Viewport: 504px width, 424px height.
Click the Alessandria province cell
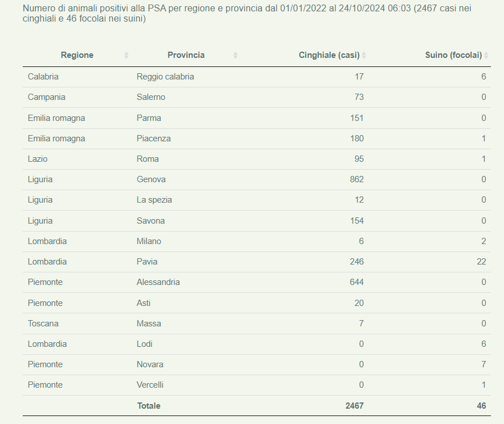pyautogui.click(x=158, y=282)
